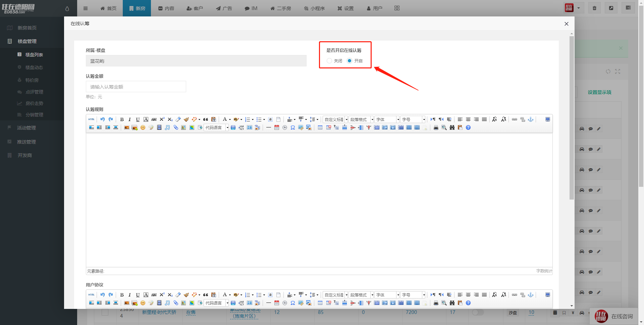
Task: Insert blockquote in the 认筹规则 editor
Action: 206,119
